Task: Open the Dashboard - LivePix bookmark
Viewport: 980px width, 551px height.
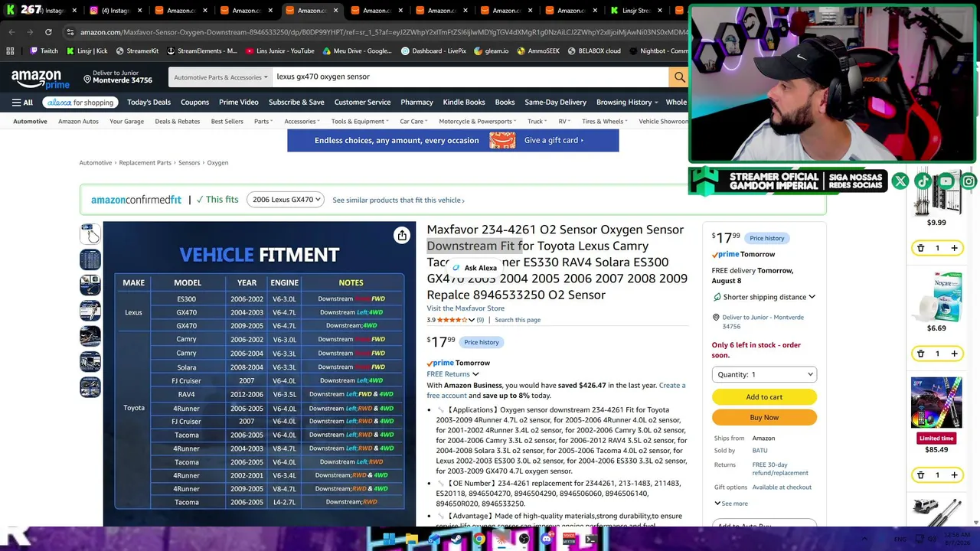Action: (434, 51)
